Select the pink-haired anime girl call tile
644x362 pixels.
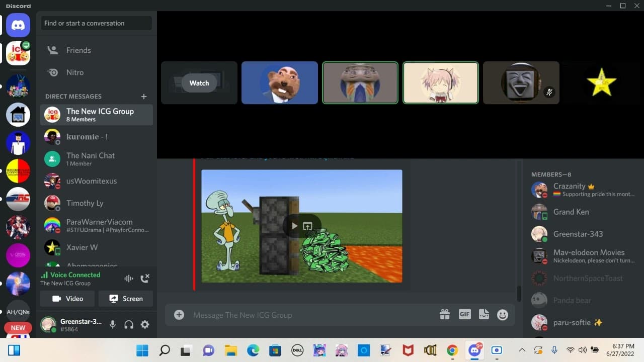[441, 83]
